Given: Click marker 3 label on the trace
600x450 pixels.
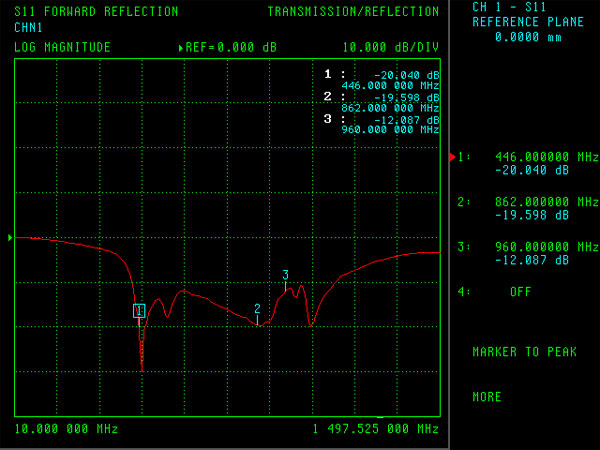Looking at the screenshot, I should click(285, 275).
